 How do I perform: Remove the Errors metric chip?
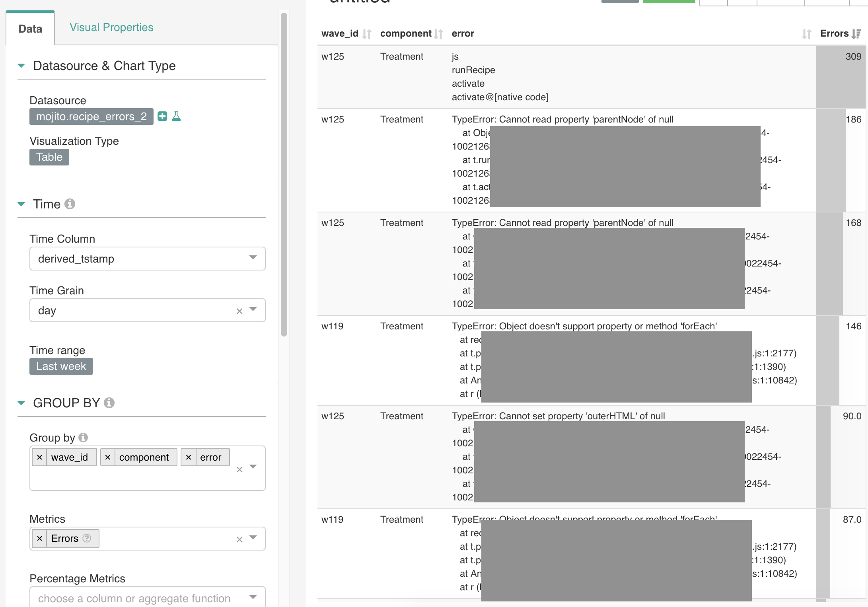coord(39,538)
